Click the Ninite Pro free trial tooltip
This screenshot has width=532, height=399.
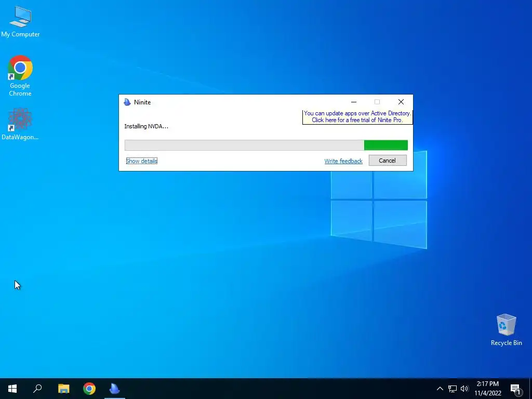(357, 117)
